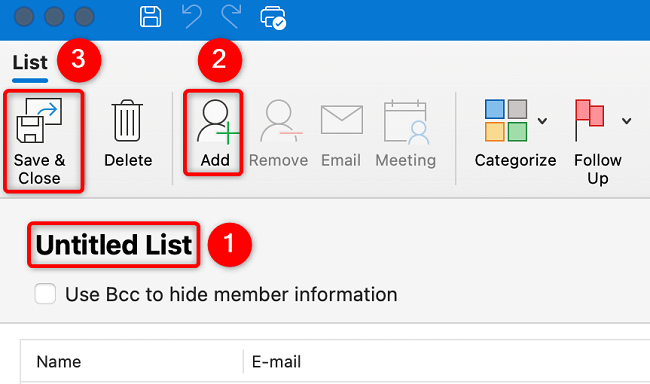Delete the list with the trash icon
Image resolution: width=650 pixels, height=384 pixels.
click(127, 121)
